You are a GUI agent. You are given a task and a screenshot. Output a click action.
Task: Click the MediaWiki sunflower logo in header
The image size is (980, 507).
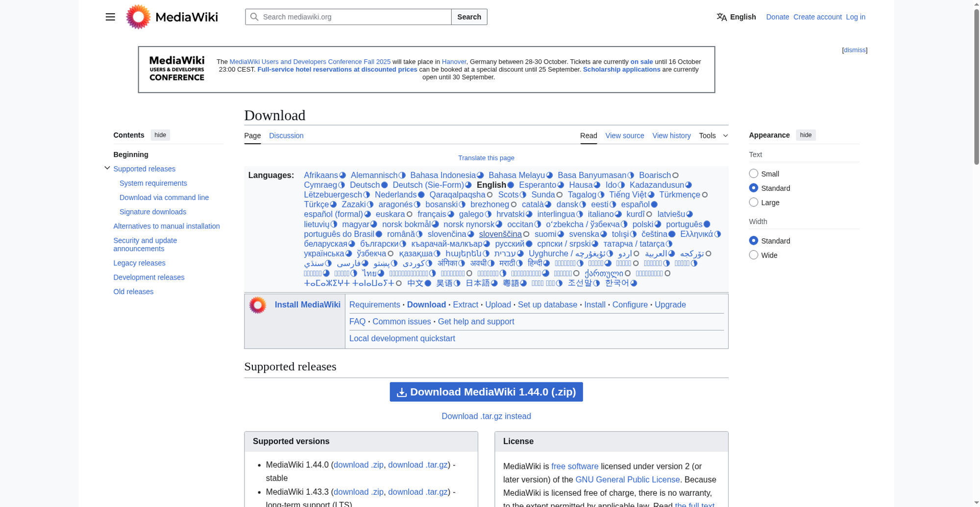click(138, 17)
